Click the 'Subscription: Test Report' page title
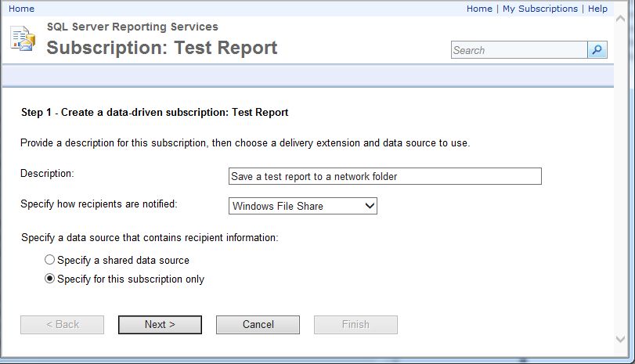The image size is (635, 364). click(x=162, y=48)
